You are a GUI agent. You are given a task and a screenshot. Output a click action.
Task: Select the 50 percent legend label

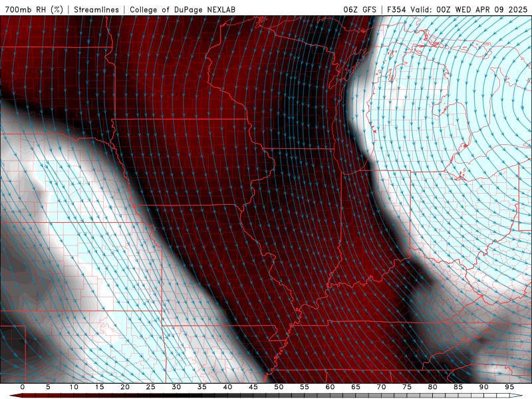pos(279,387)
